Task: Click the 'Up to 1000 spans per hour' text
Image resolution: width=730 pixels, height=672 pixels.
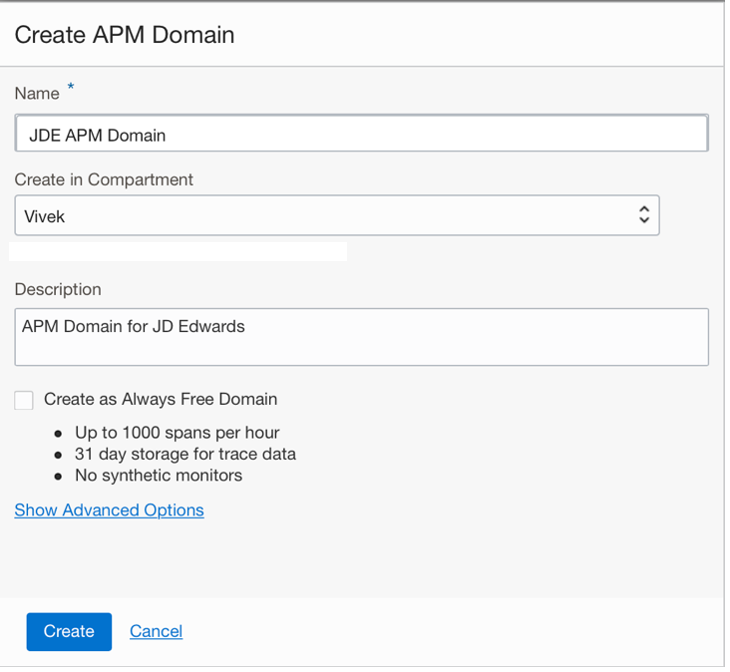Action: (177, 433)
